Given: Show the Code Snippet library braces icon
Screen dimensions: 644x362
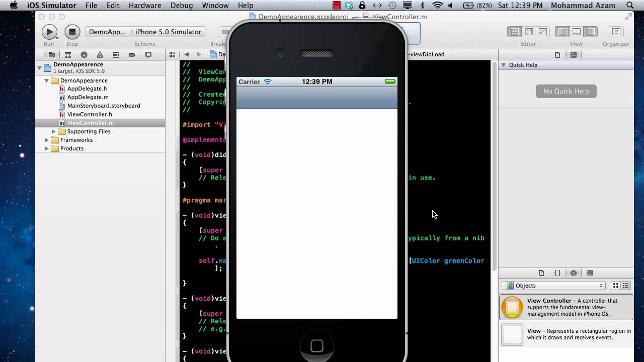Looking at the screenshot, I should pos(557,273).
